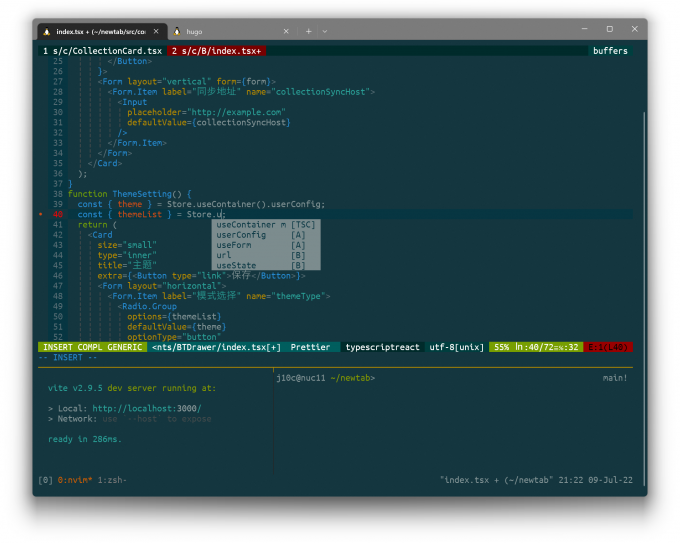This screenshot has height=543, width=680.
Task: Click the Prettier statusline segment
Action: click(x=310, y=347)
